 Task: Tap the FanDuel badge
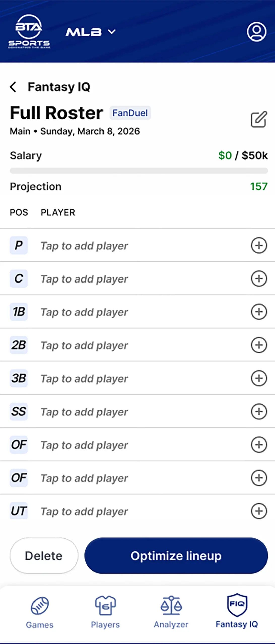[x=130, y=113]
